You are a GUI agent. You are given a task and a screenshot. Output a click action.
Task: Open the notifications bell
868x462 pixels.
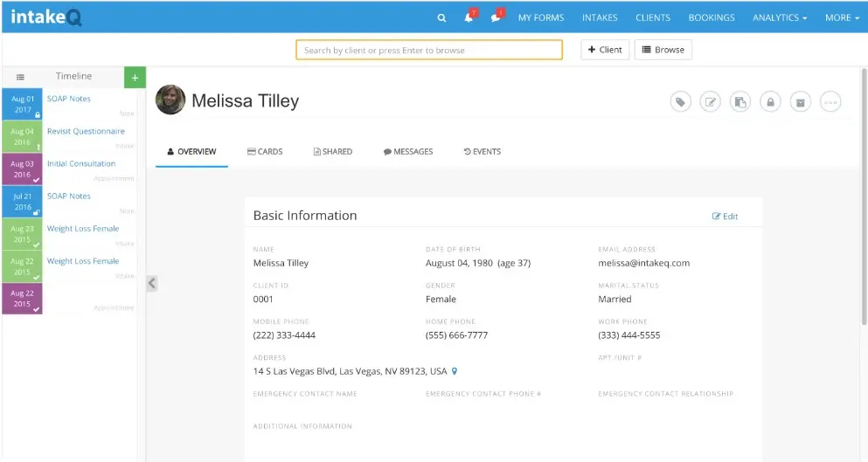[x=469, y=17]
